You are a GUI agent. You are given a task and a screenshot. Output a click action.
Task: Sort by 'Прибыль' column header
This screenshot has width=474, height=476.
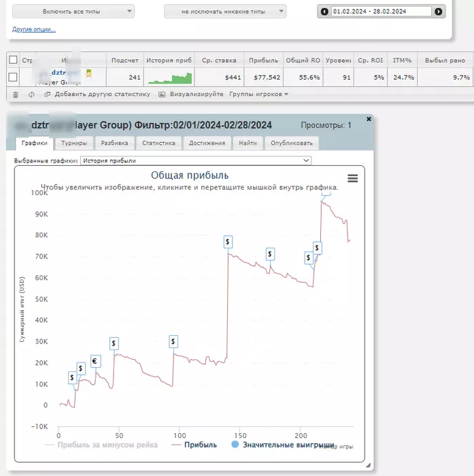(263, 61)
